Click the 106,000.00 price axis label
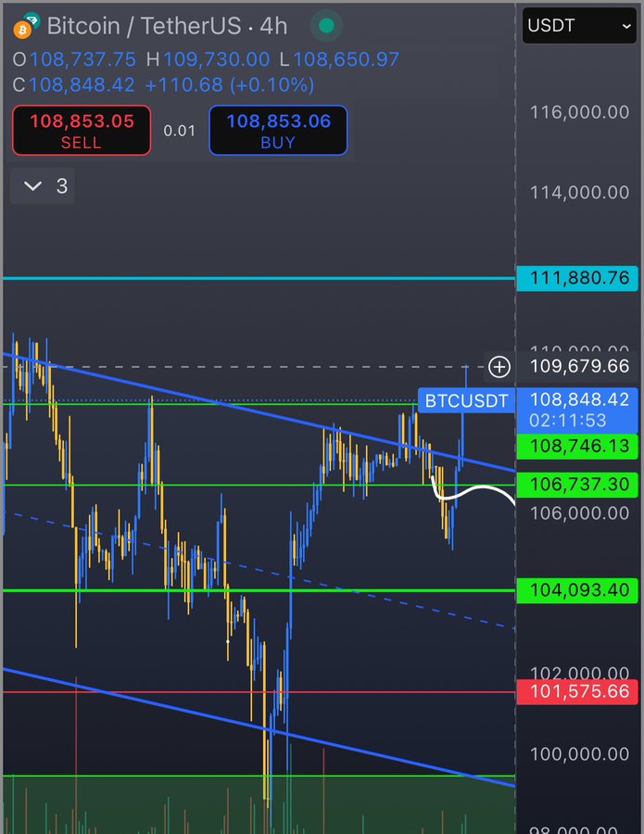The image size is (644, 834). [579, 513]
